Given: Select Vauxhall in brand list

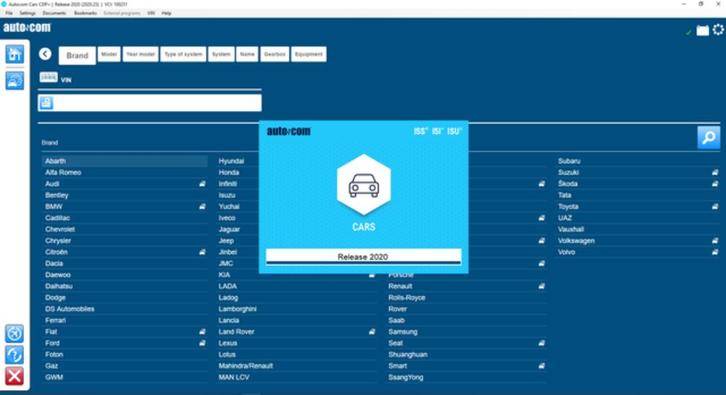Looking at the screenshot, I should click(x=571, y=229).
